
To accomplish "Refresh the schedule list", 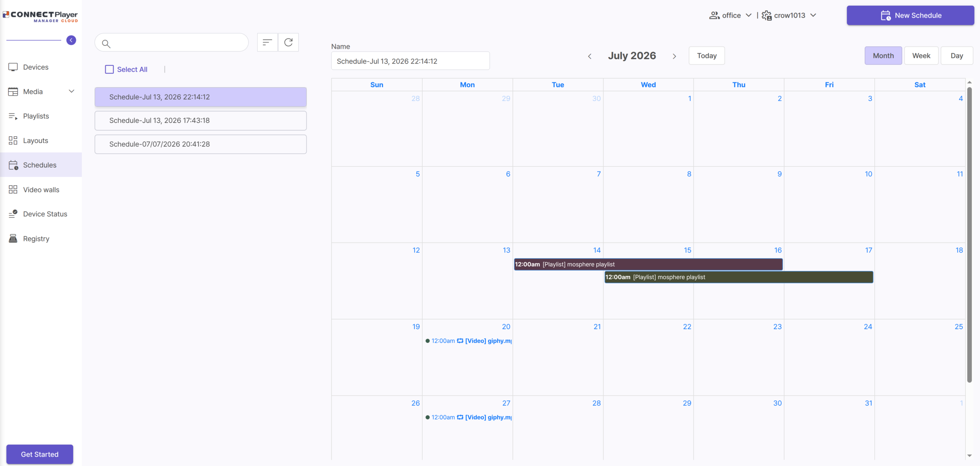I will 288,42.
